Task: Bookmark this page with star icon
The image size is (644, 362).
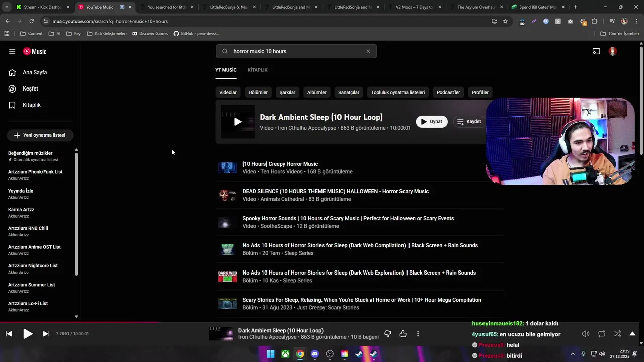Action: (x=505, y=21)
